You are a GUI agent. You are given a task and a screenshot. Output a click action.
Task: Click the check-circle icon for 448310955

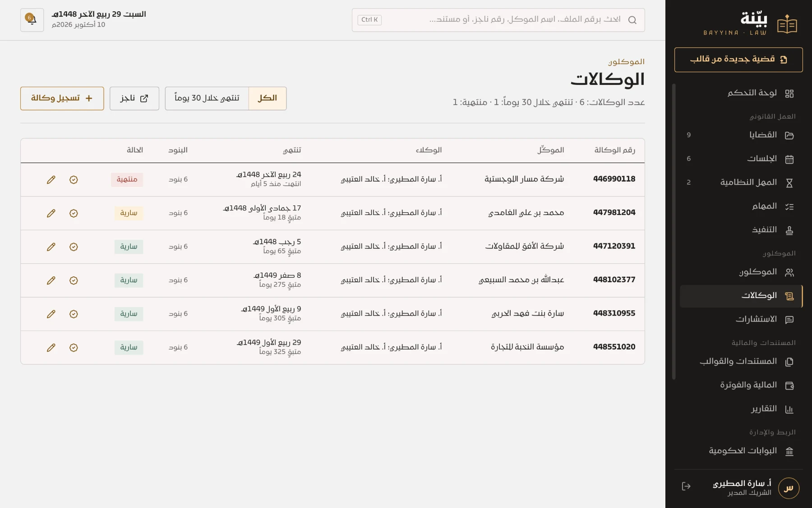click(74, 314)
